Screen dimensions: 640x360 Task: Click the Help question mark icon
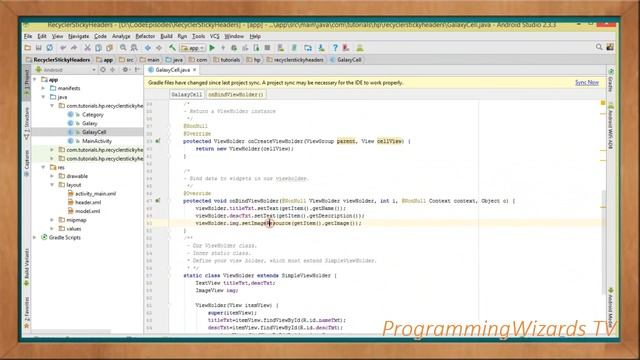tap(335, 48)
